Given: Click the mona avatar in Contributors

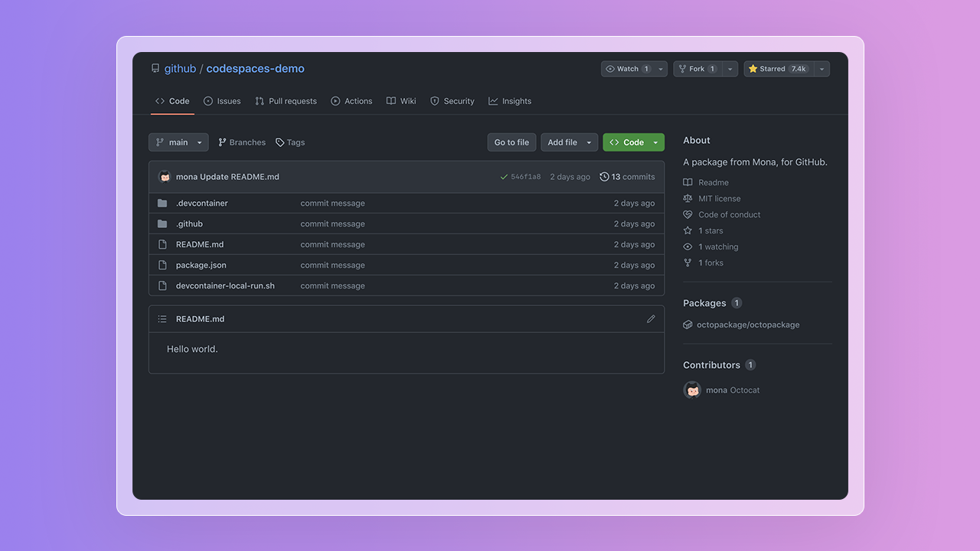Looking at the screenshot, I should coord(692,390).
